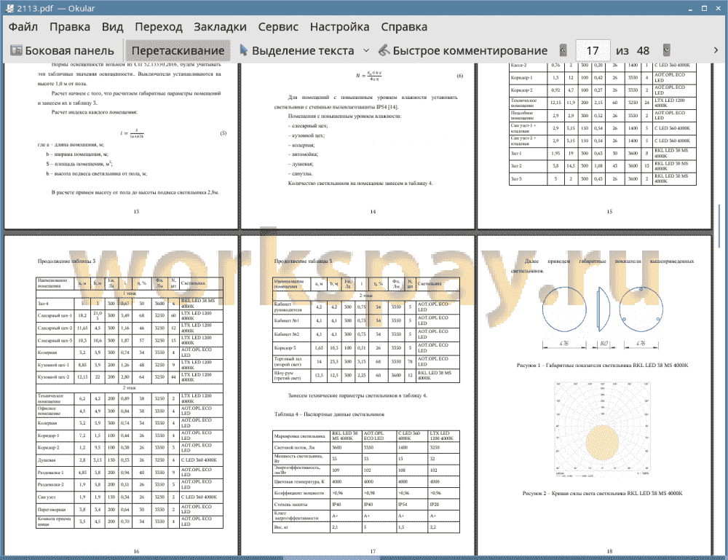Click sentence 'Занесем технические параметры светильников в таблицу 4.'
Viewport: 728px width, 560px height.
357,395
